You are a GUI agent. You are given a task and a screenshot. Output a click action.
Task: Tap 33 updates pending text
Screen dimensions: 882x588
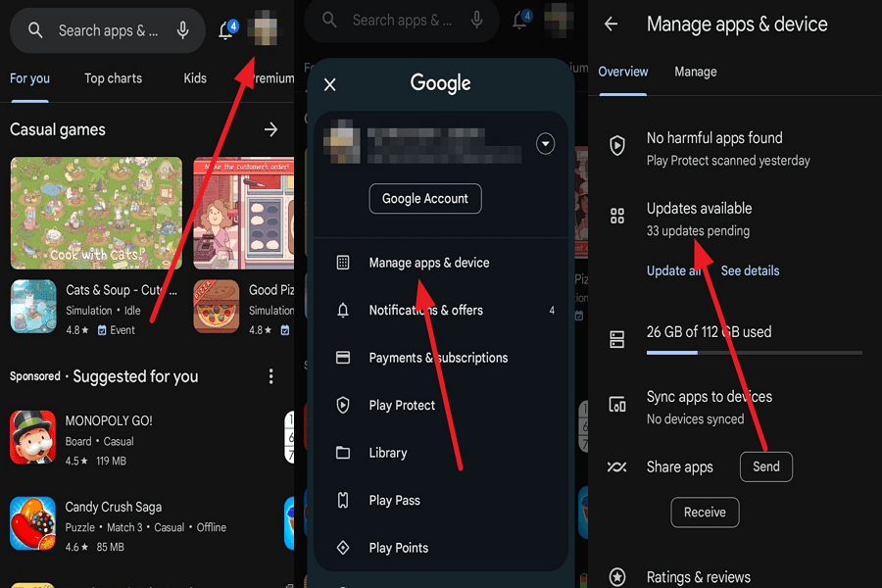coord(698,231)
